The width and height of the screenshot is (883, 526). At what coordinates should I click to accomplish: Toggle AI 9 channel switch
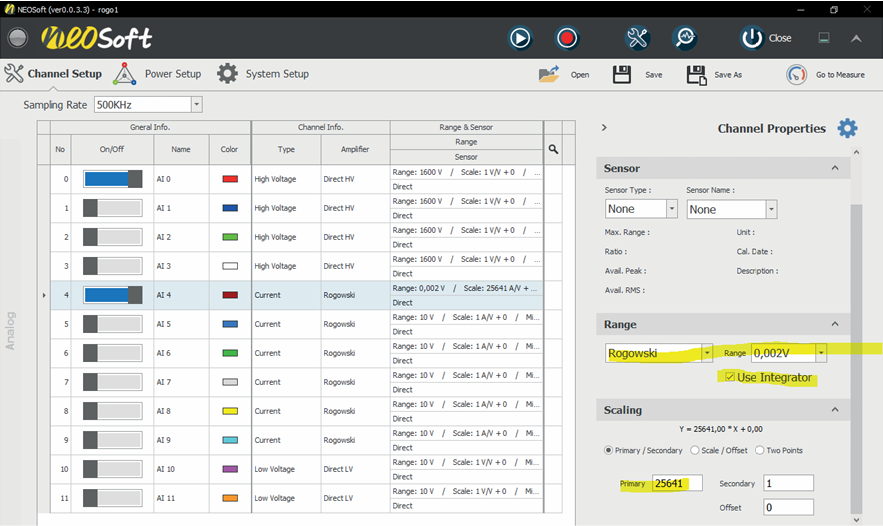(x=113, y=440)
